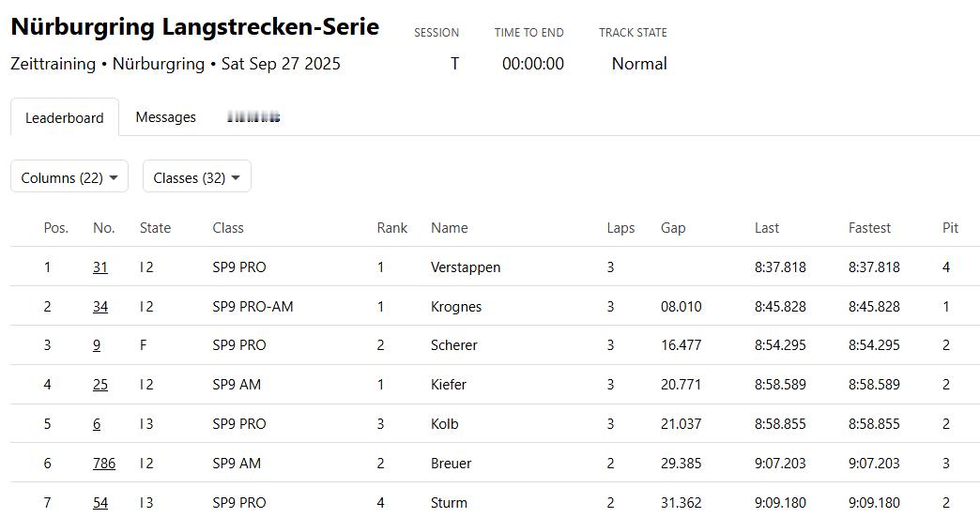Image resolution: width=980 pixels, height=518 pixels.
Task: Open car number 786 link
Action: click(104, 463)
